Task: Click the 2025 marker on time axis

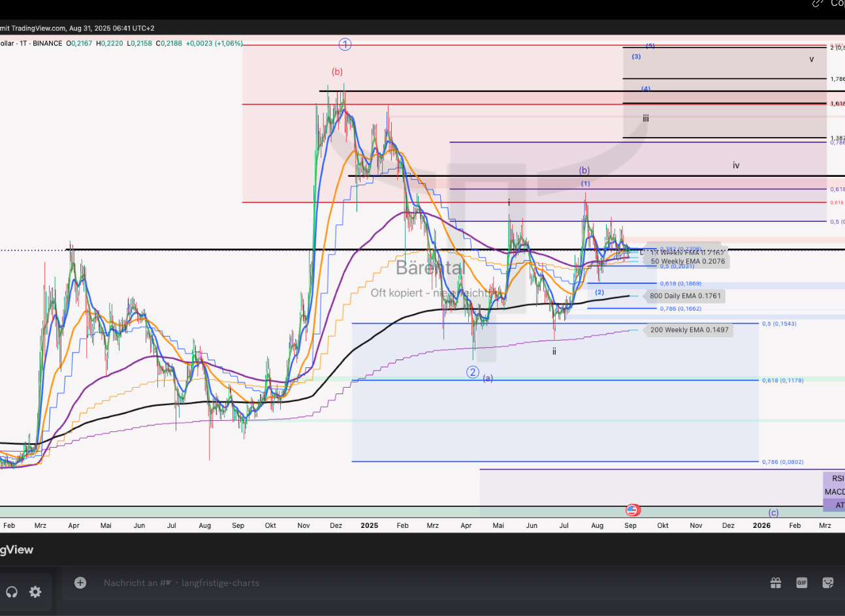Action: [369, 525]
